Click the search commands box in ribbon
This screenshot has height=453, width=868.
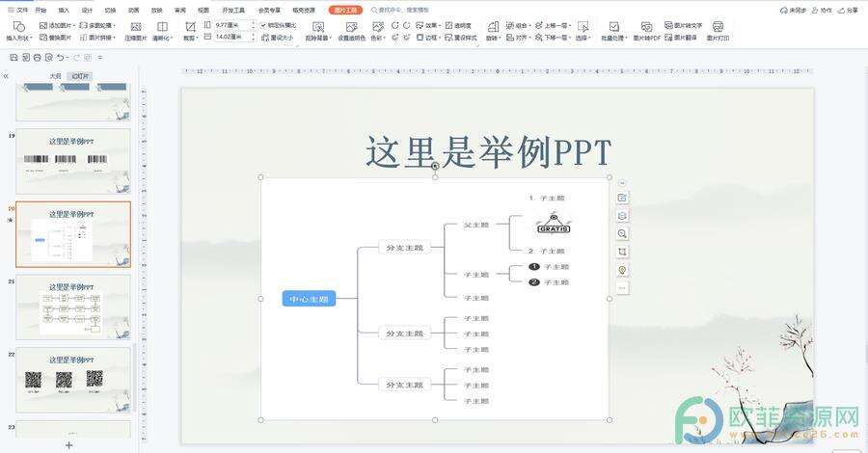pyautogui.click(x=399, y=10)
